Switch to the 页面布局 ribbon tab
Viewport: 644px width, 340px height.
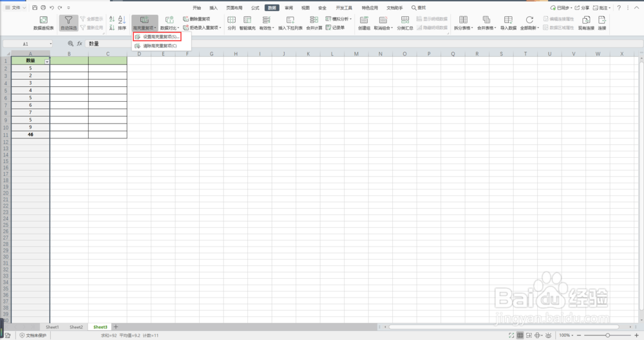click(x=234, y=8)
